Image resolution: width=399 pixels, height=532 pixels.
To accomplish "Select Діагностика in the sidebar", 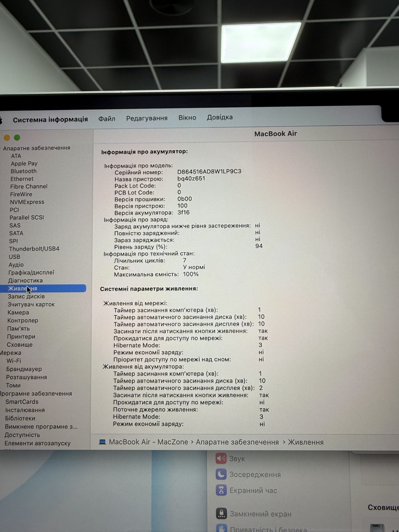I will [26, 280].
